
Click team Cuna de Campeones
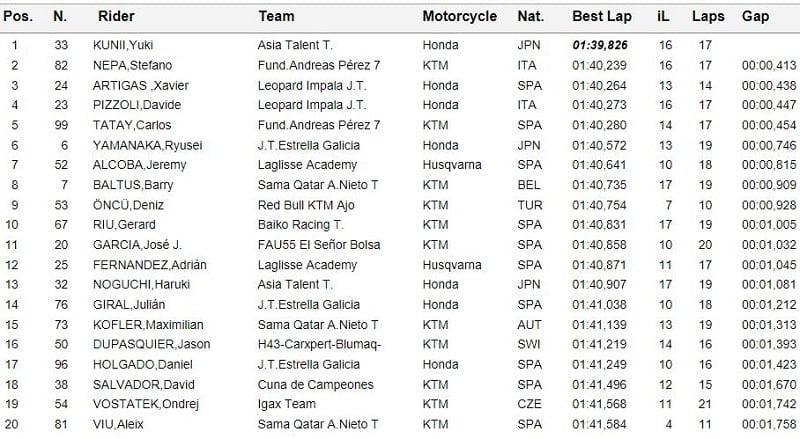315,385
